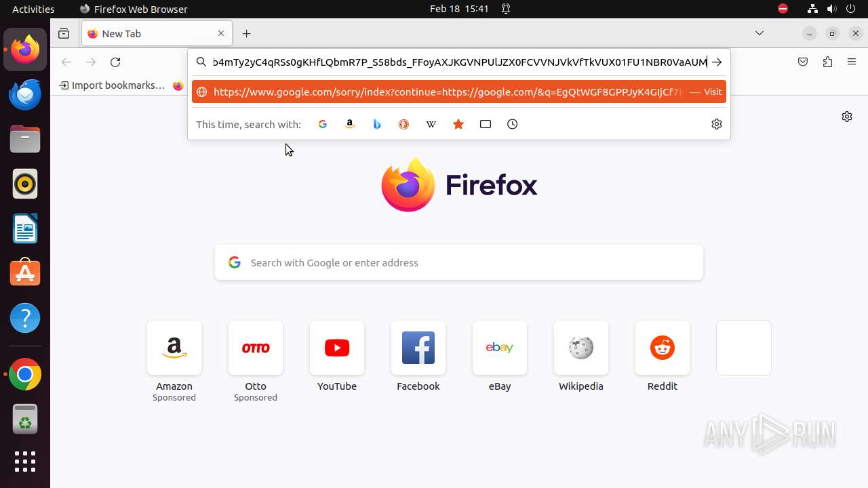Image resolution: width=868 pixels, height=488 pixels.
Task: Launch Thunderbird Mail from the dock
Action: (x=25, y=94)
